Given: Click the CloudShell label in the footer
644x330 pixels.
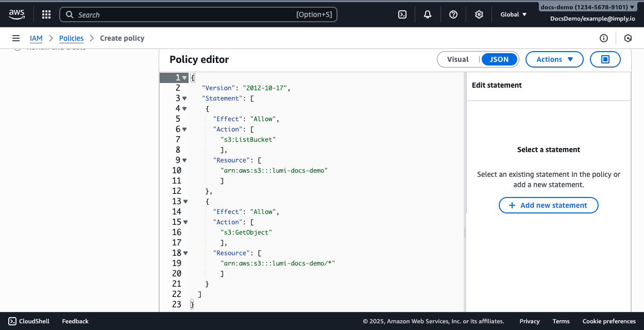Looking at the screenshot, I should (34, 321).
